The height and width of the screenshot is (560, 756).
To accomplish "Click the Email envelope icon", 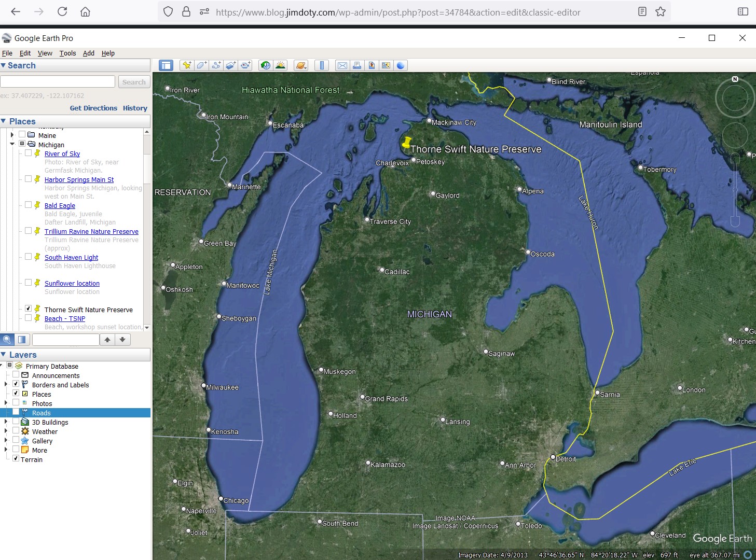I will click(342, 65).
